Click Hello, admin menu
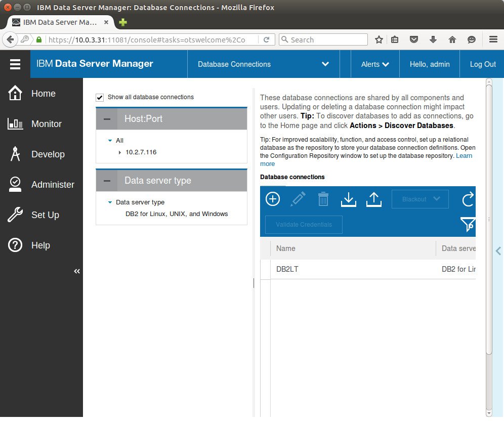 430,64
